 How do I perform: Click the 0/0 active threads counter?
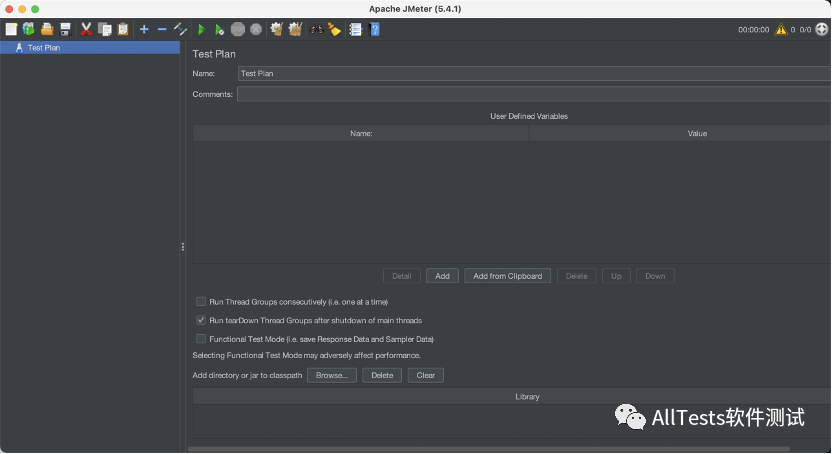point(805,30)
